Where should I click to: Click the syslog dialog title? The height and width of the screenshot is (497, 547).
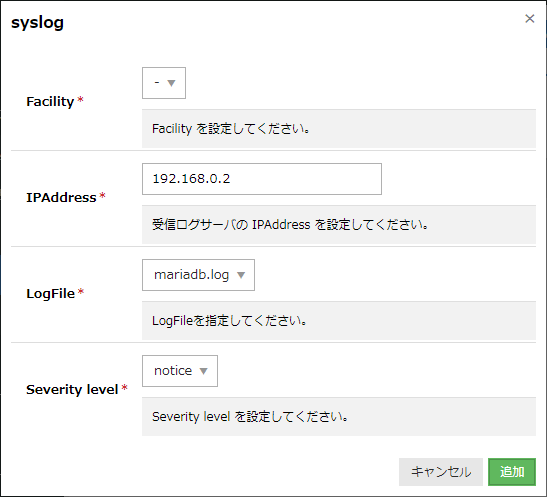(x=37, y=23)
